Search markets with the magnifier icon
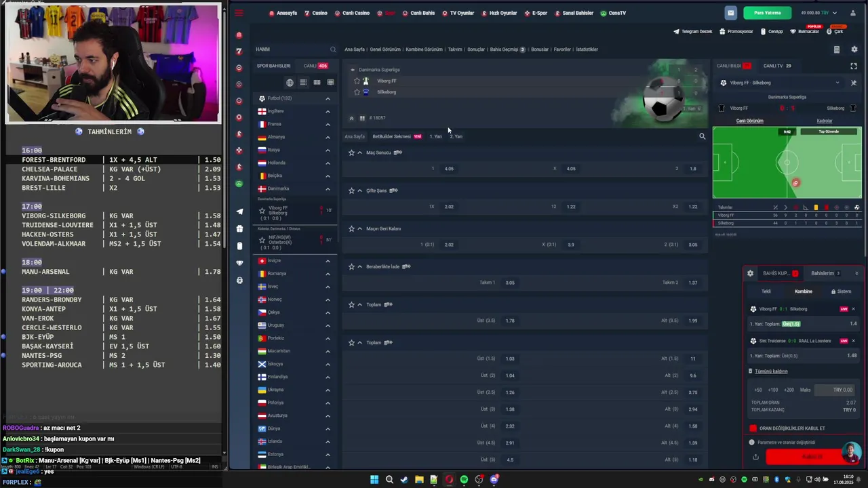This screenshot has height=488, width=868. coord(702,136)
